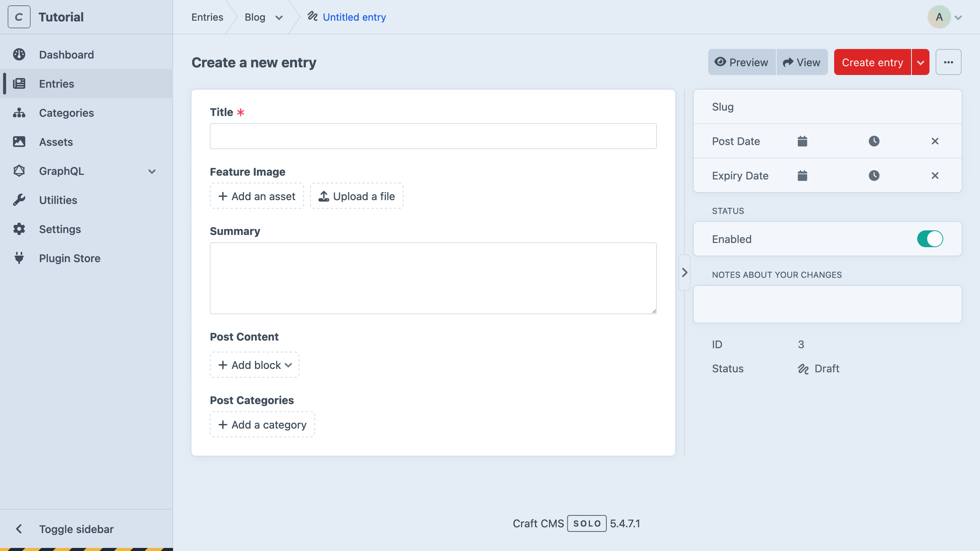Click the Preview entry icon

pyautogui.click(x=720, y=62)
